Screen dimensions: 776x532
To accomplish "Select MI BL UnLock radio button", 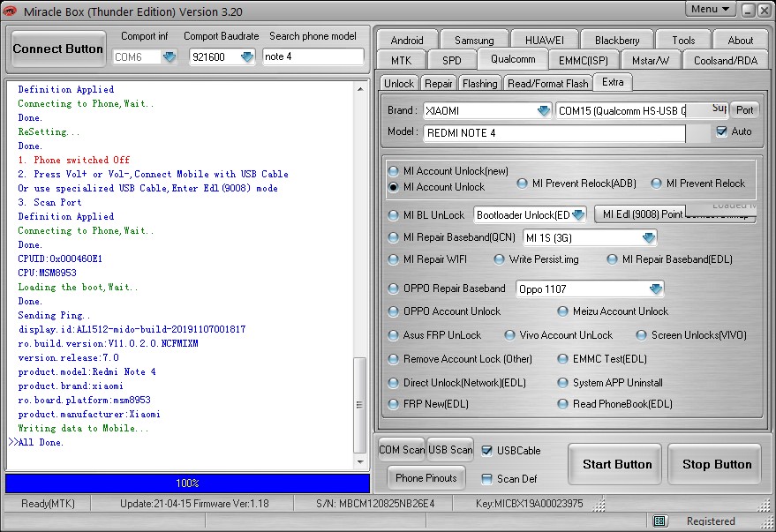I will pyautogui.click(x=393, y=215).
